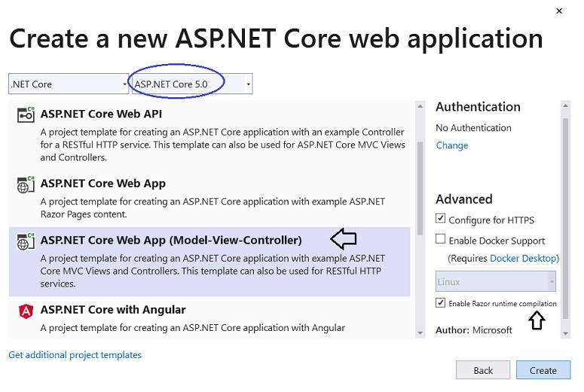Select ASP.NET Core Web API template
This screenshot has width=584, height=392.
[209, 135]
